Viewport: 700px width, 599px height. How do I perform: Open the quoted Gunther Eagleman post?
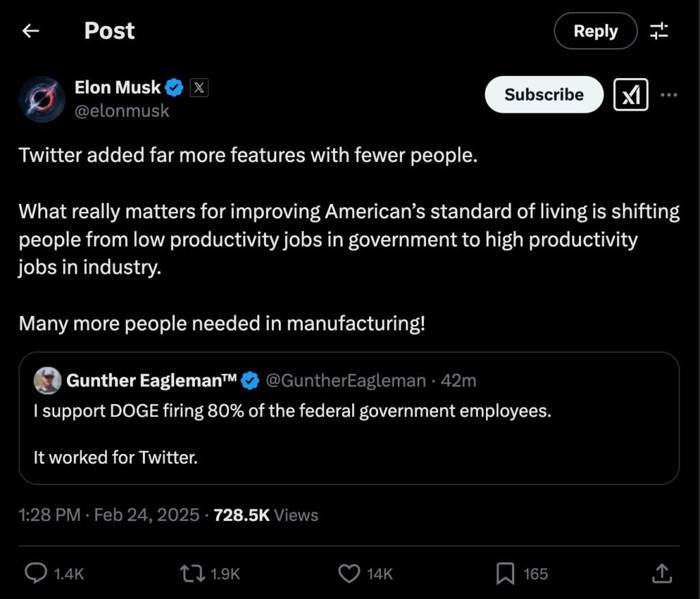(x=349, y=434)
